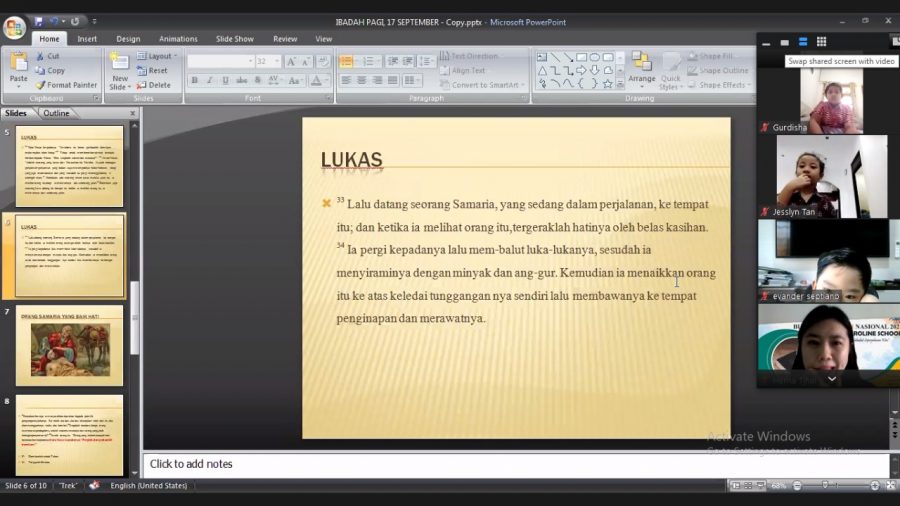Switch Zoom panel to gallery grid view
900x506 pixels.
click(821, 42)
